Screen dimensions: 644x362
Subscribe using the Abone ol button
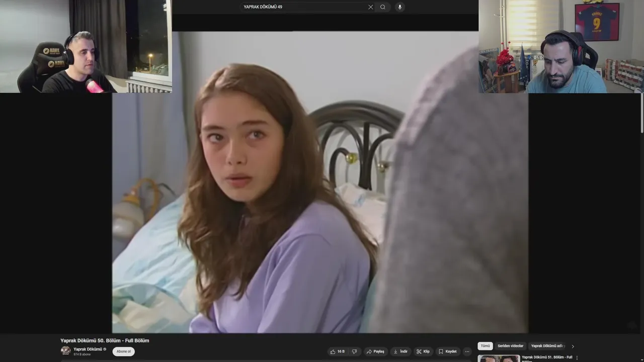coord(124,351)
